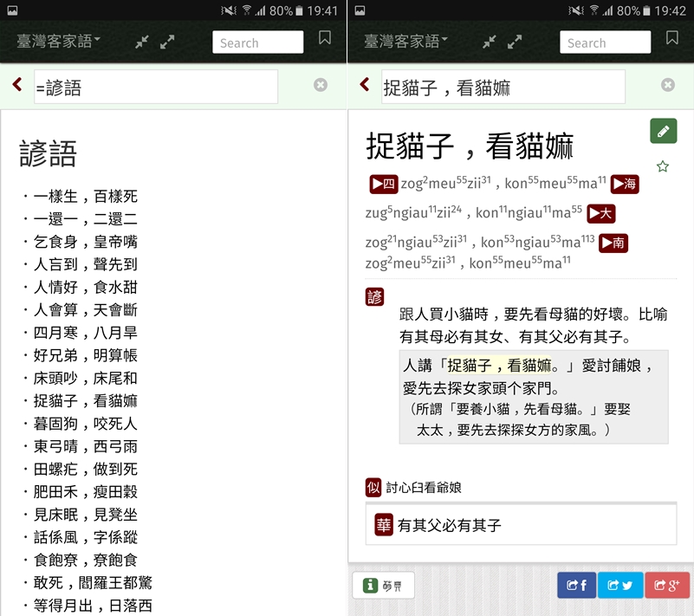Play the 大埔 pronunciation audio
Viewport: 694px width, 616px height.
601,213
